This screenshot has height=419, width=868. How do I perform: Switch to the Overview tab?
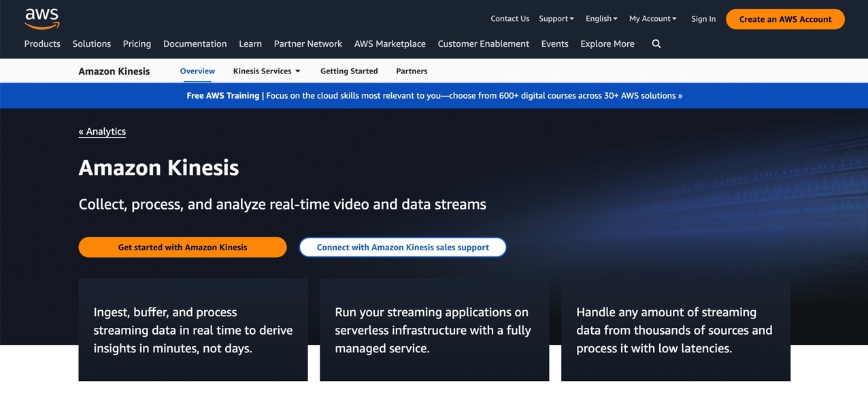[197, 71]
